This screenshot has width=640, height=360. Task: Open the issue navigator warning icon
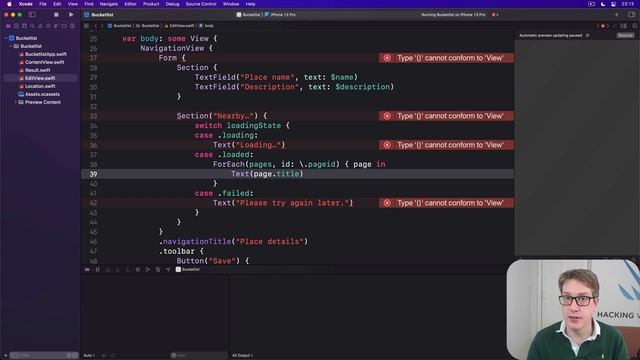click(x=40, y=26)
